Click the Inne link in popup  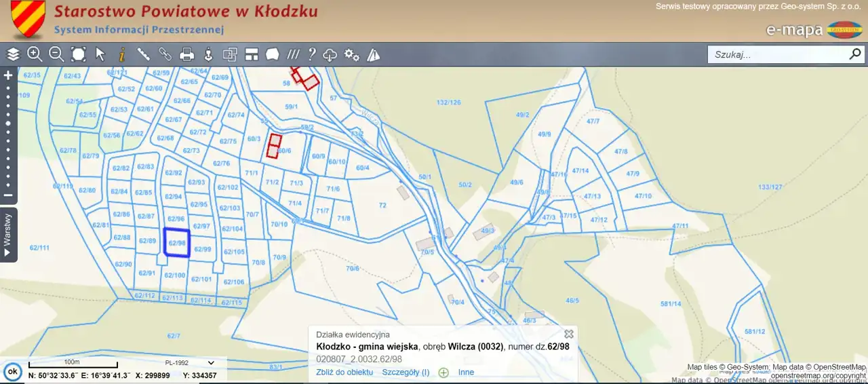466,372
